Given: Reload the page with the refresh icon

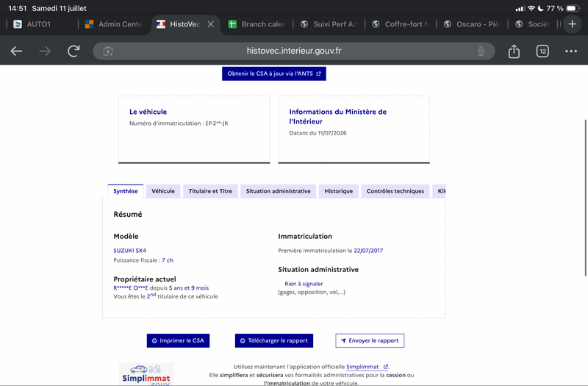Looking at the screenshot, I should [73, 51].
